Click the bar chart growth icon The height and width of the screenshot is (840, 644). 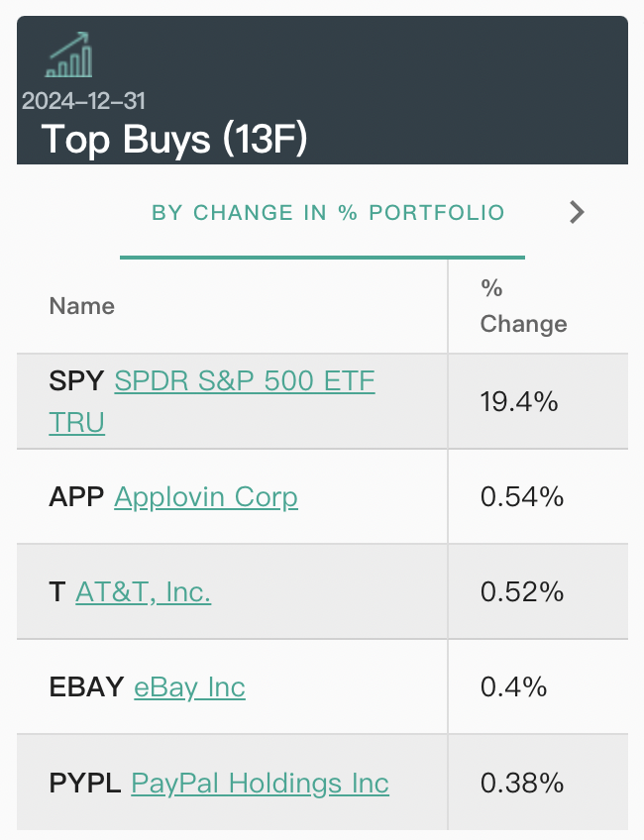[x=69, y=54]
